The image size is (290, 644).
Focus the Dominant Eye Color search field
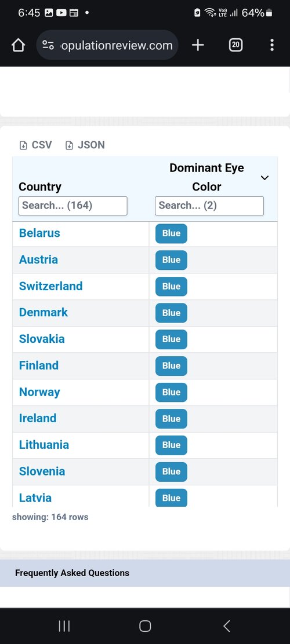click(x=209, y=206)
